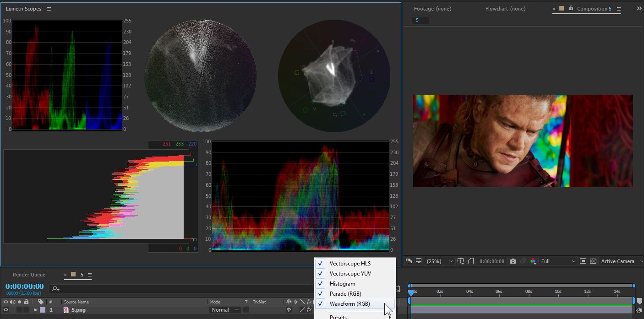Open the Full resolution dropdown
This screenshot has height=319, width=644.
(558, 261)
